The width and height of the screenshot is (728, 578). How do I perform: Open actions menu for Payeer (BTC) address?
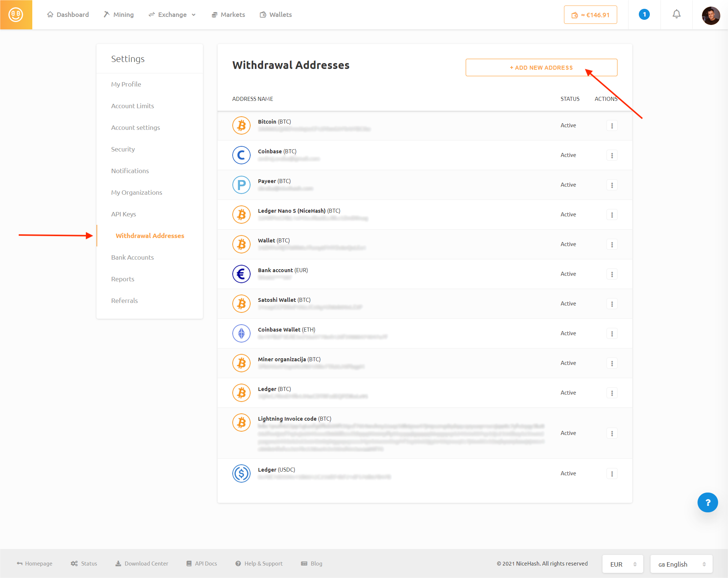click(x=612, y=185)
